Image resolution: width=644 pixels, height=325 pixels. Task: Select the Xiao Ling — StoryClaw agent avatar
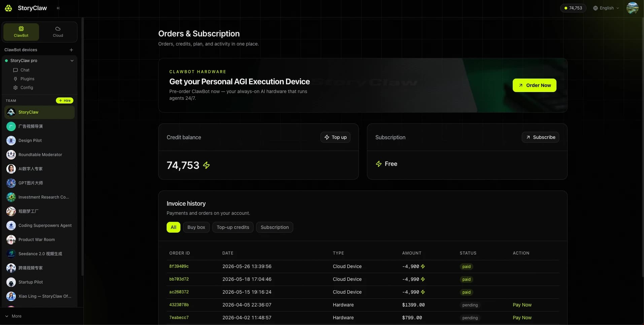[x=11, y=296]
